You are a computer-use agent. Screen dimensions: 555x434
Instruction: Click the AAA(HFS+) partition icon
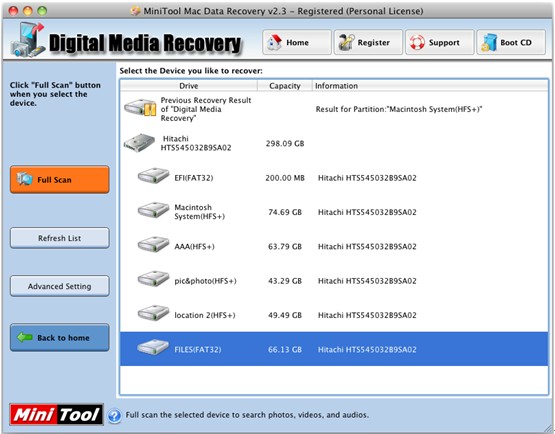click(x=153, y=244)
